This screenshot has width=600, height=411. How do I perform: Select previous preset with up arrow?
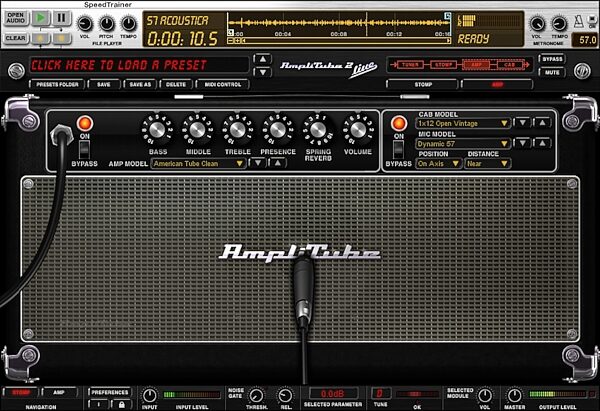[262, 59]
